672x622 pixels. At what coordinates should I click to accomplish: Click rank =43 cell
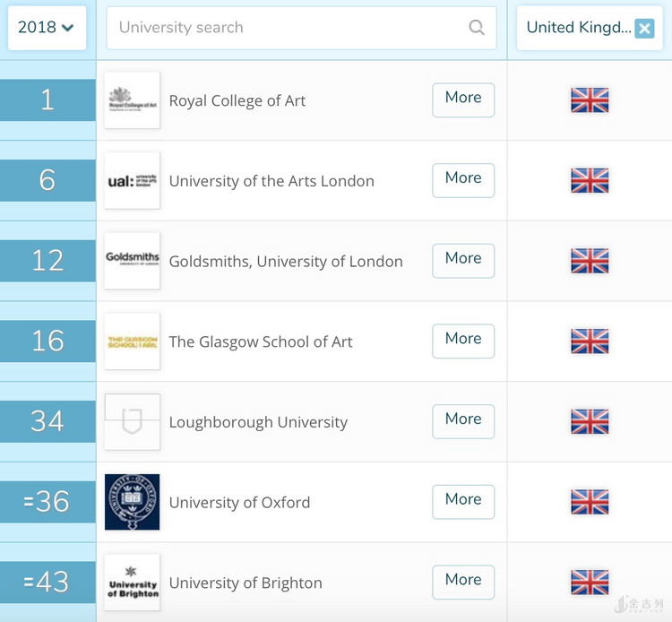[x=47, y=583]
